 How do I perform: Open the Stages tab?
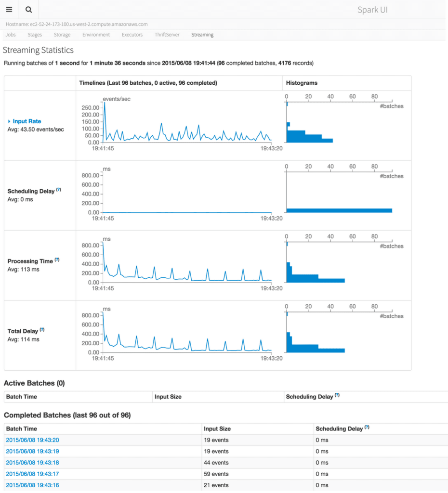(x=35, y=35)
